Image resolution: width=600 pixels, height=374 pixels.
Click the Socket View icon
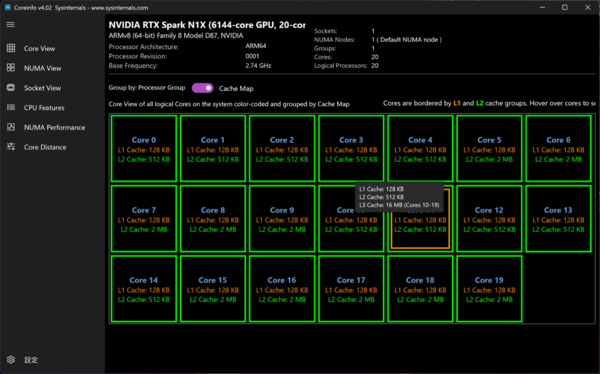pos(11,88)
